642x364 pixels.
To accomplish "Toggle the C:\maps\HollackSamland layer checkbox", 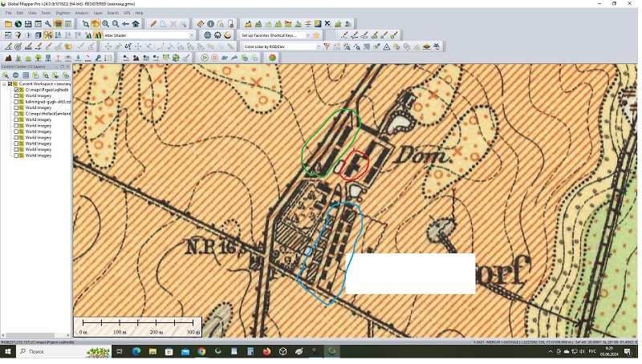I will pyautogui.click(x=17, y=114).
